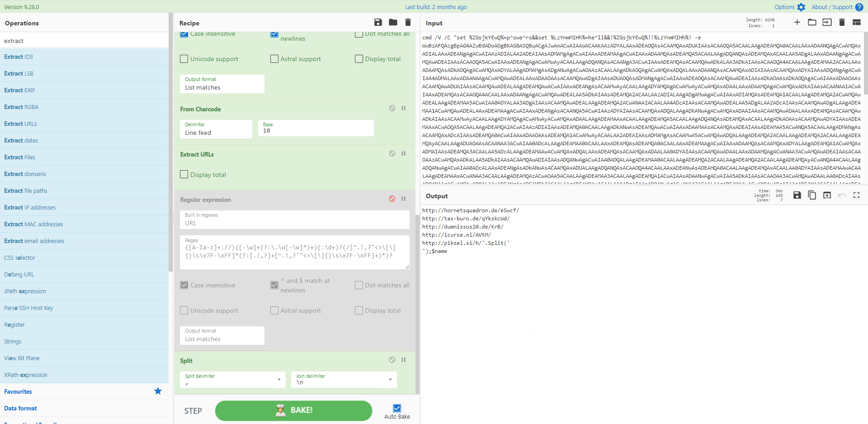Reset the input/output pane layout
868x424 pixels.
click(x=857, y=23)
